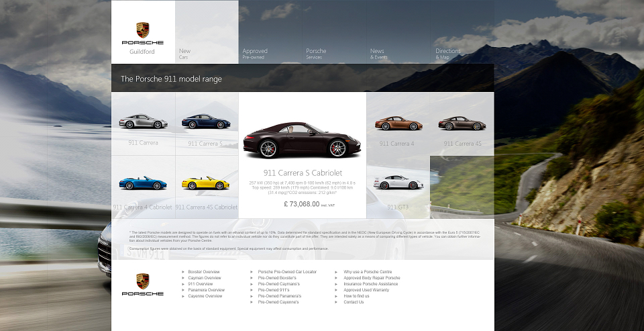
Task: Open the Pre-Owned Boxster's link
Action: pos(277,278)
